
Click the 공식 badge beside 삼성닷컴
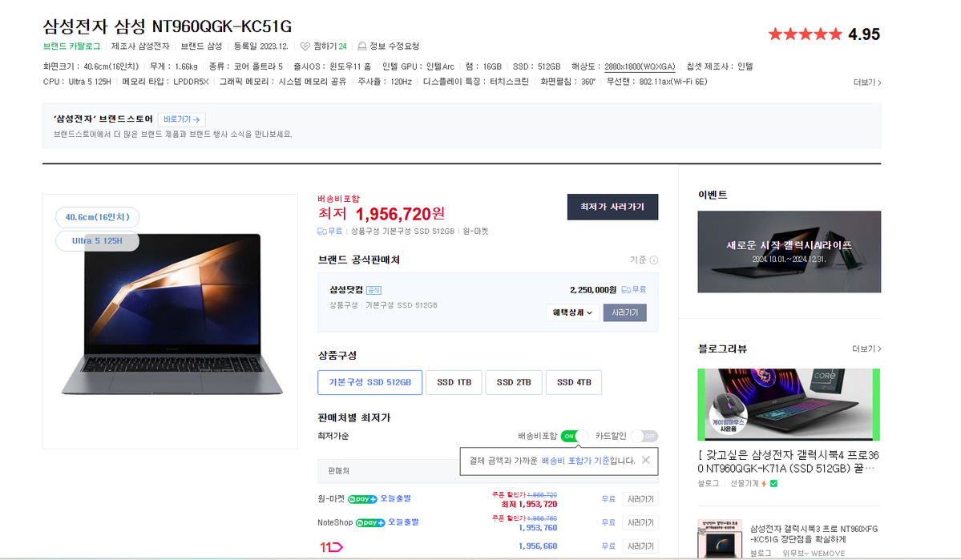click(373, 291)
